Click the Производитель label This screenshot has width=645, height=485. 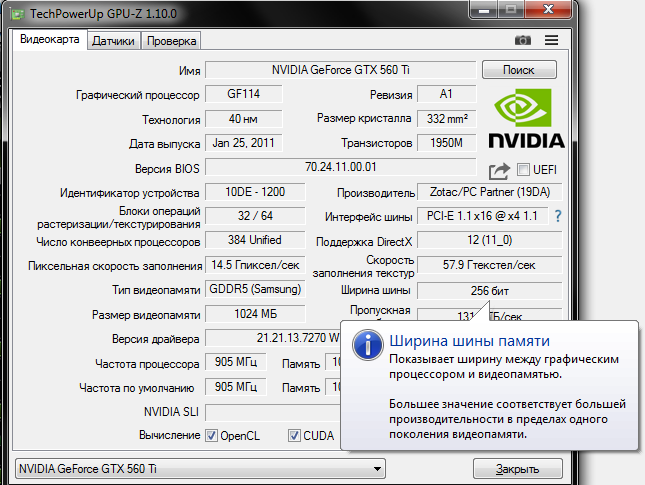coord(376,193)
